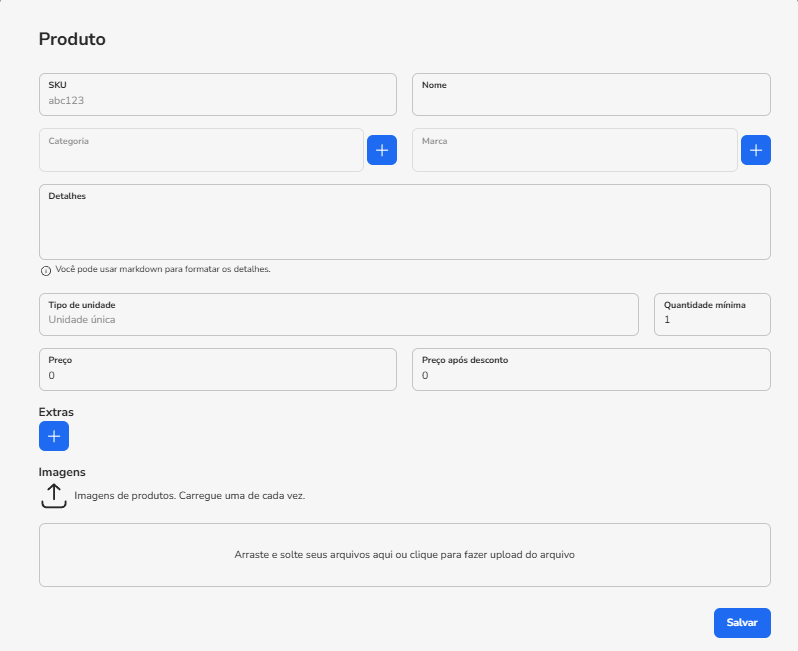
Task: Focus the SKU input field
Action: pos(218,95)
